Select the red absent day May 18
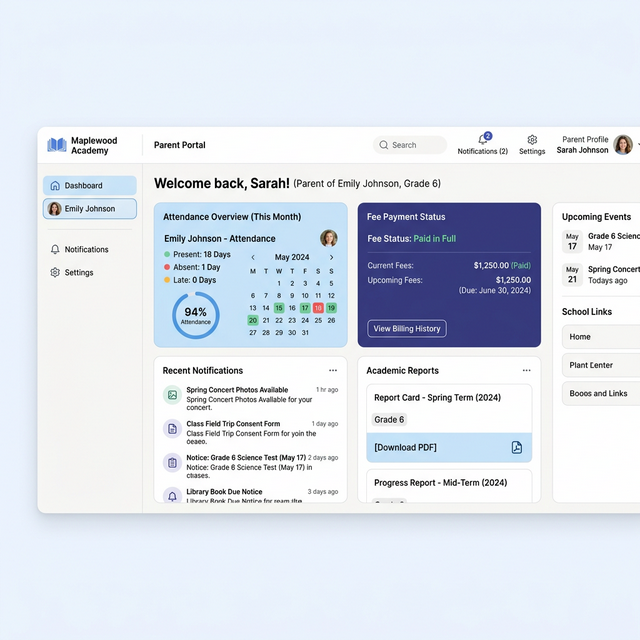Image resolution: width=640 pixels, height=640 pixels. tap(318, 308)
